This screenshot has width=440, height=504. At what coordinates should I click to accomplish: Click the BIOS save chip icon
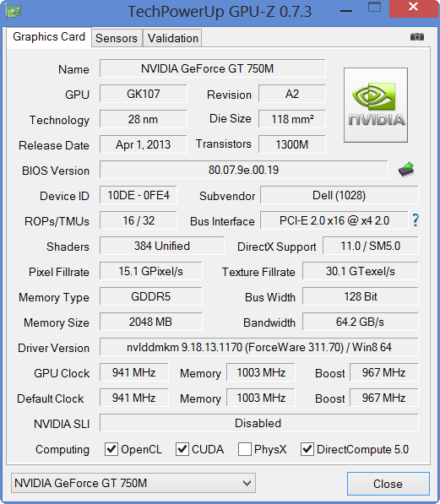pos(406,170)
